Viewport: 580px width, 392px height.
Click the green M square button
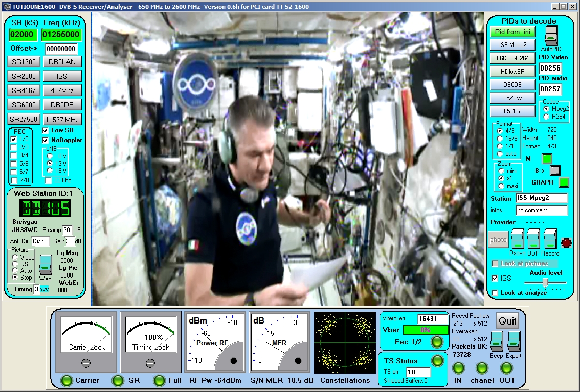547,159
